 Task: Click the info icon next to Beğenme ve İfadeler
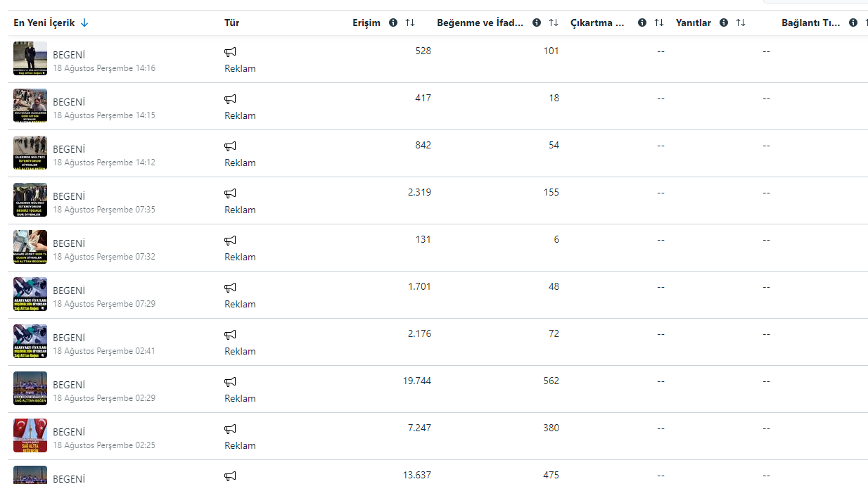point(537,23)
